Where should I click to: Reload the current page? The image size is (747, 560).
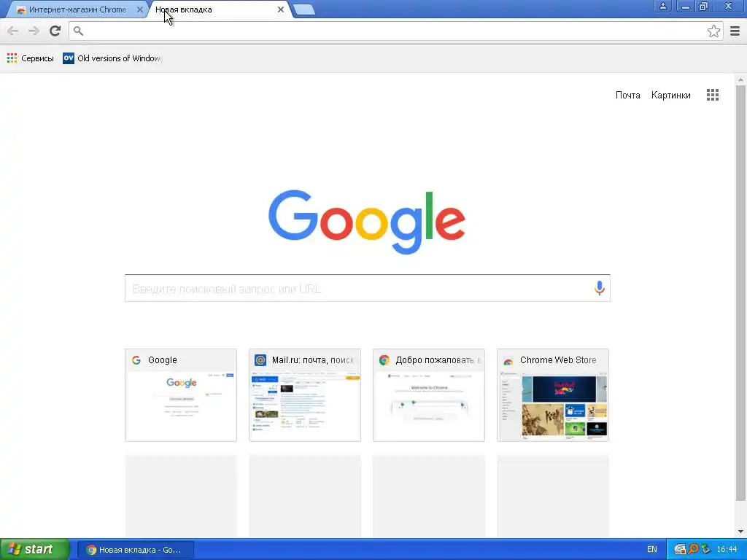point(55,31)
